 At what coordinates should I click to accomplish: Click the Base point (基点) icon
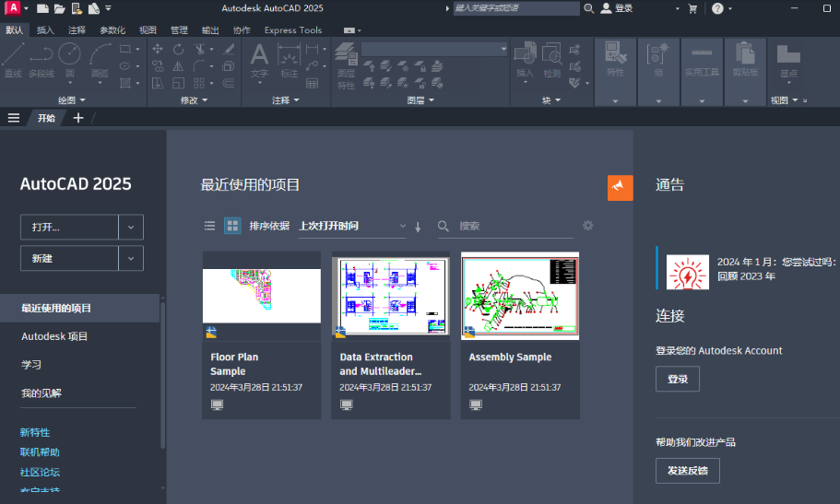pos(788,60)
